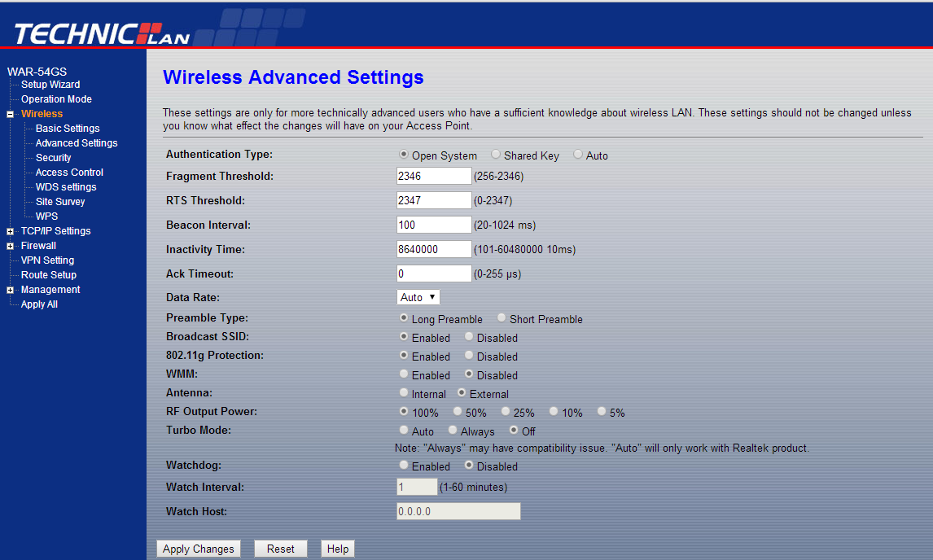Click the Ack Timeout field
This screenshot has height=560, width=933.
[x=434, y=273]
